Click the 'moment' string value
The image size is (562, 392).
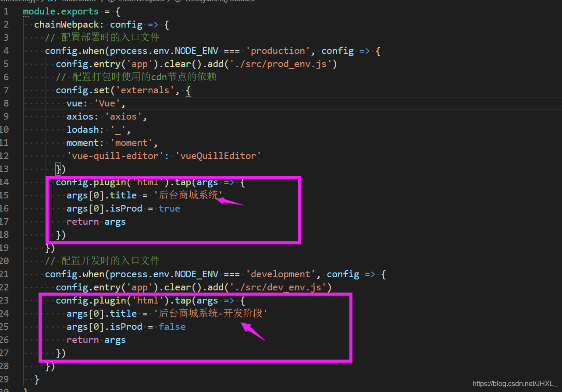[x=131, y=143]
